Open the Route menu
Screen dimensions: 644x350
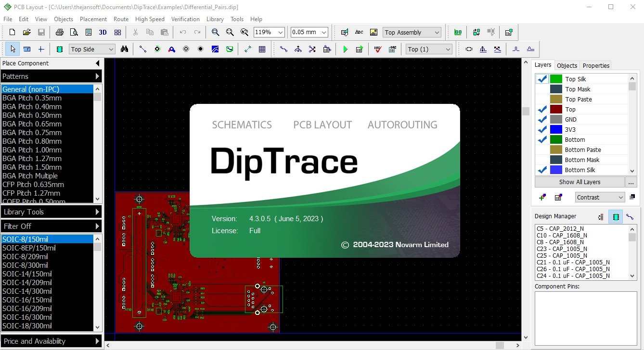(121, 19)
